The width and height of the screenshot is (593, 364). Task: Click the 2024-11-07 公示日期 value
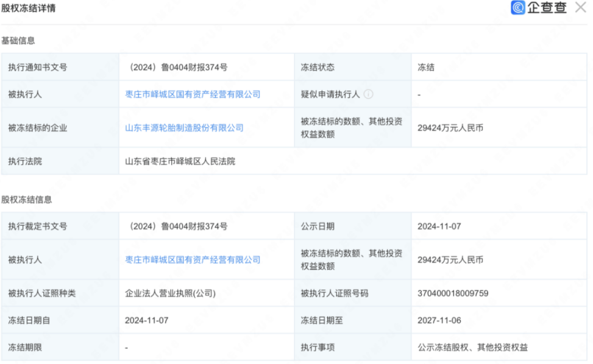click(439, 226)
